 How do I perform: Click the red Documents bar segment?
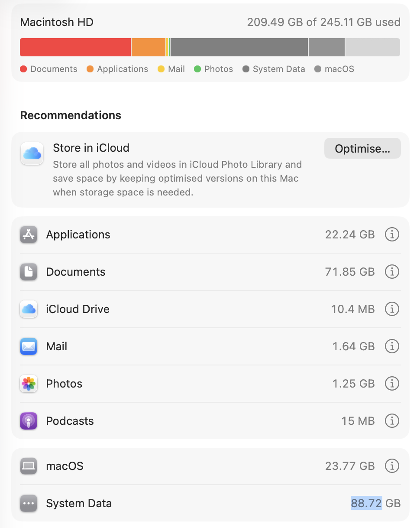75,47
